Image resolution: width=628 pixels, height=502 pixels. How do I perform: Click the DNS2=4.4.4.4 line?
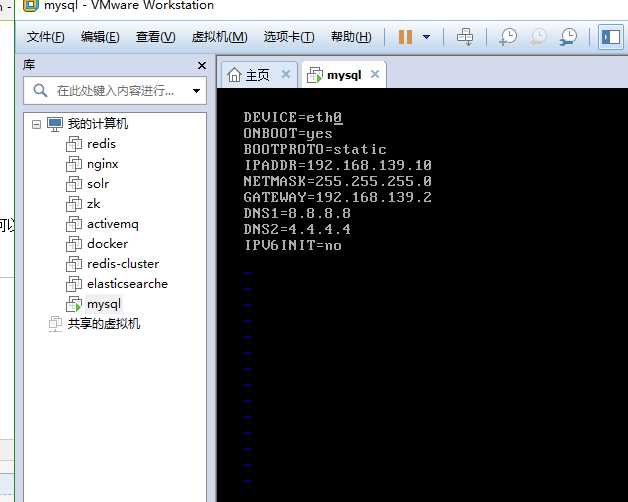pos(297,229)
